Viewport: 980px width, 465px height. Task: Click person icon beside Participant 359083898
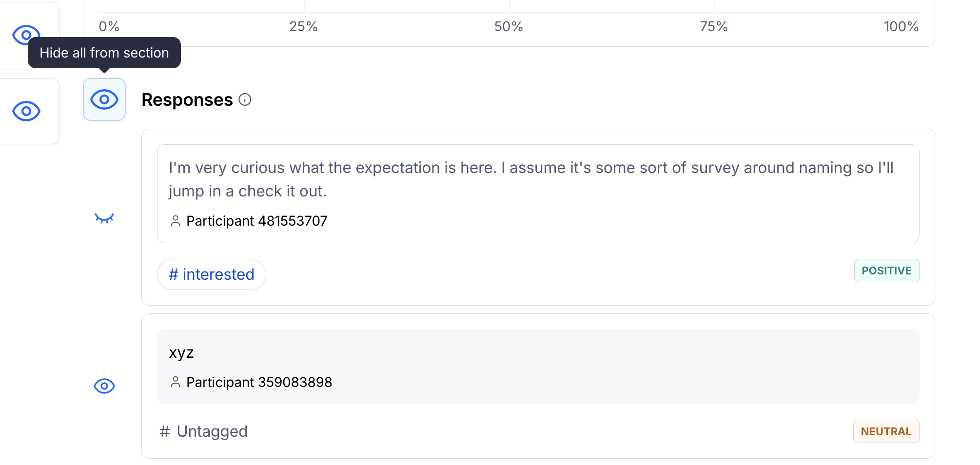point(176,382)
